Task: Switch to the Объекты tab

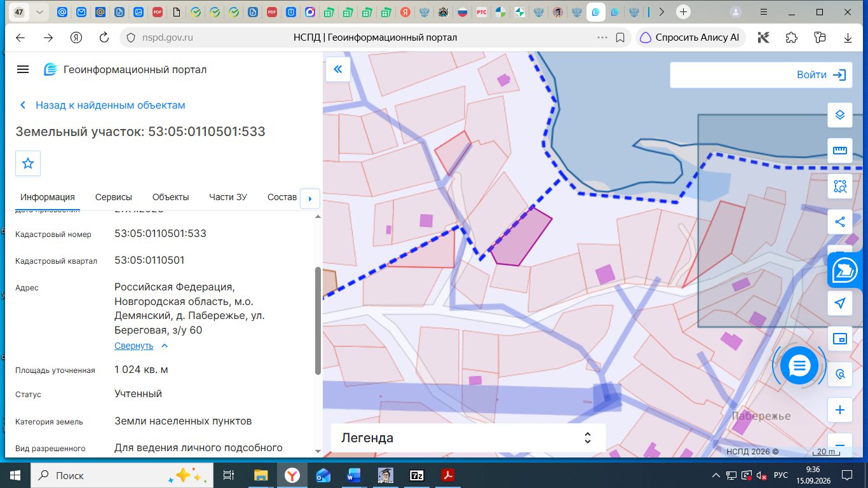Action: click(x=170, y=197)
